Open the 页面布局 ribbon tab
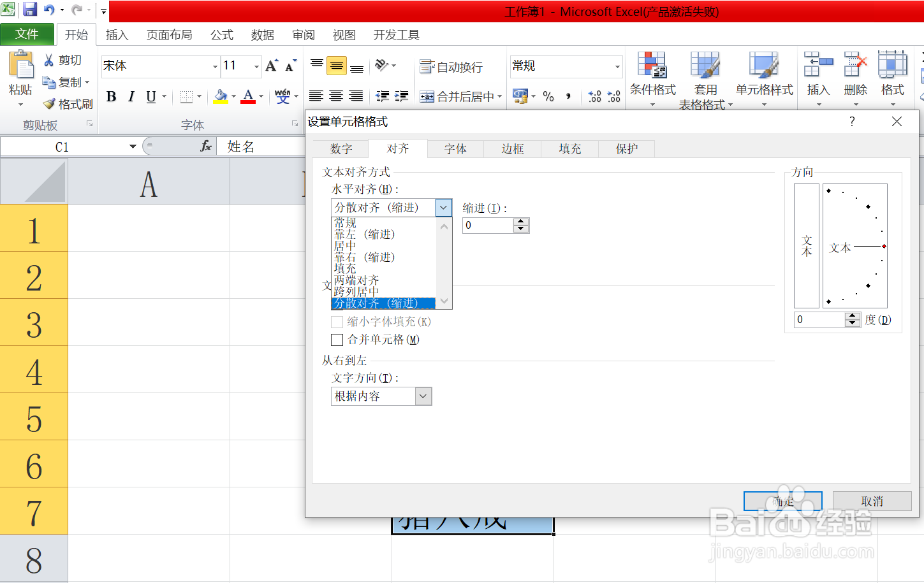This screenshot has height=583, width=924. pos(169,35)
